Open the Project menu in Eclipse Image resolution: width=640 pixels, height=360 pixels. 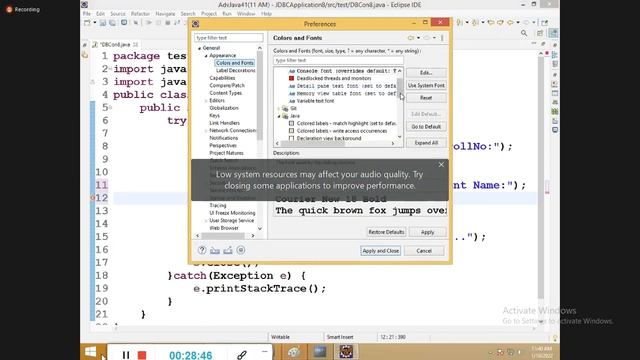pyautogui.click(x=209, y=14)
